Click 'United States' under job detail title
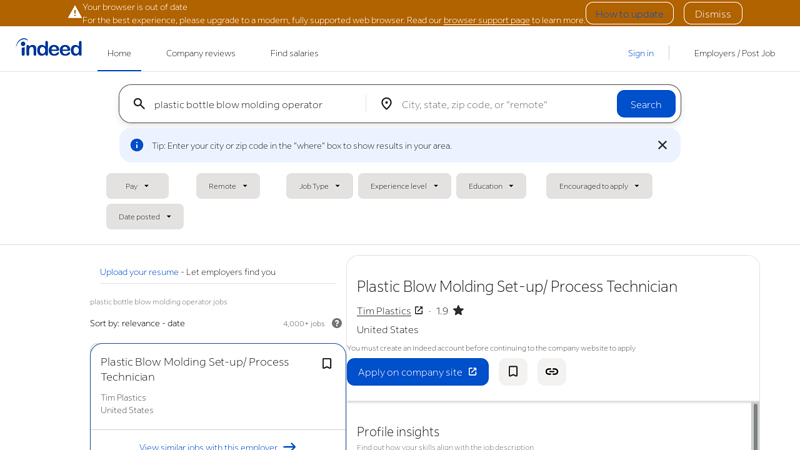Screen dimensions: 800x450 click(x=387, y=330)
